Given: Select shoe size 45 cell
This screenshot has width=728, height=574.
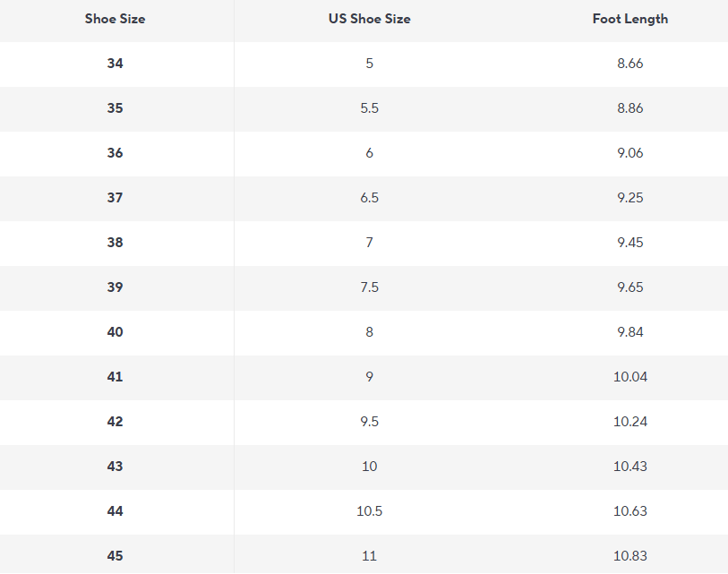Looking at the screenshot, I should tap(116, 556).
